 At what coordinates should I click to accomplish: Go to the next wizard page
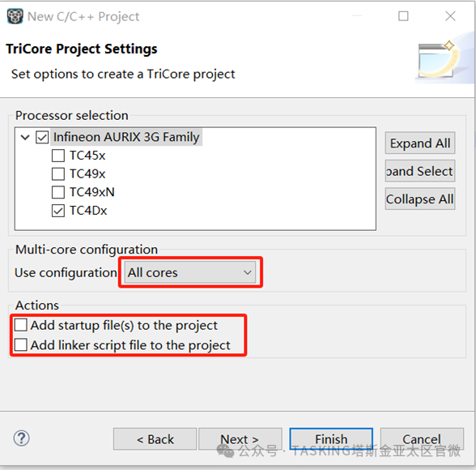[240, 439]
